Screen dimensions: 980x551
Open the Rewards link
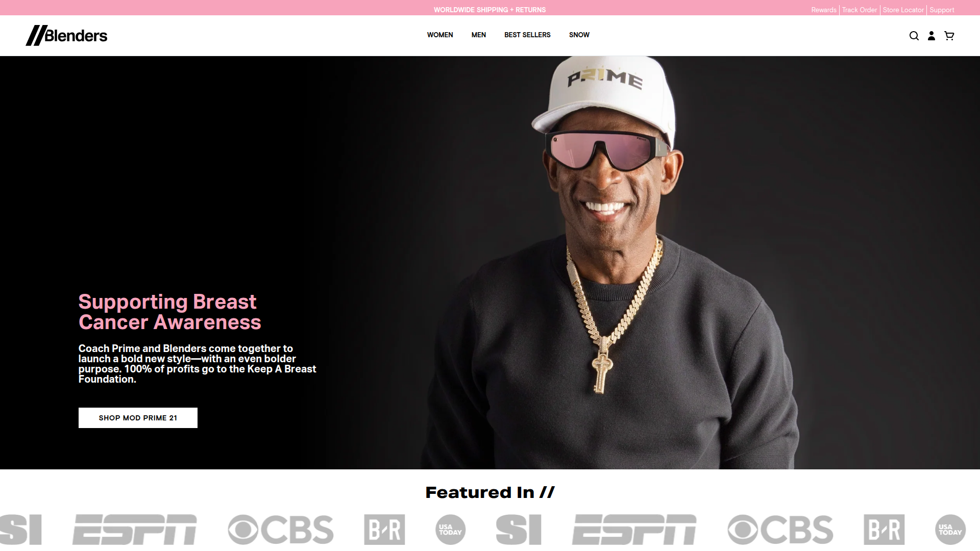pyautogui.click(x=823, y=10)
